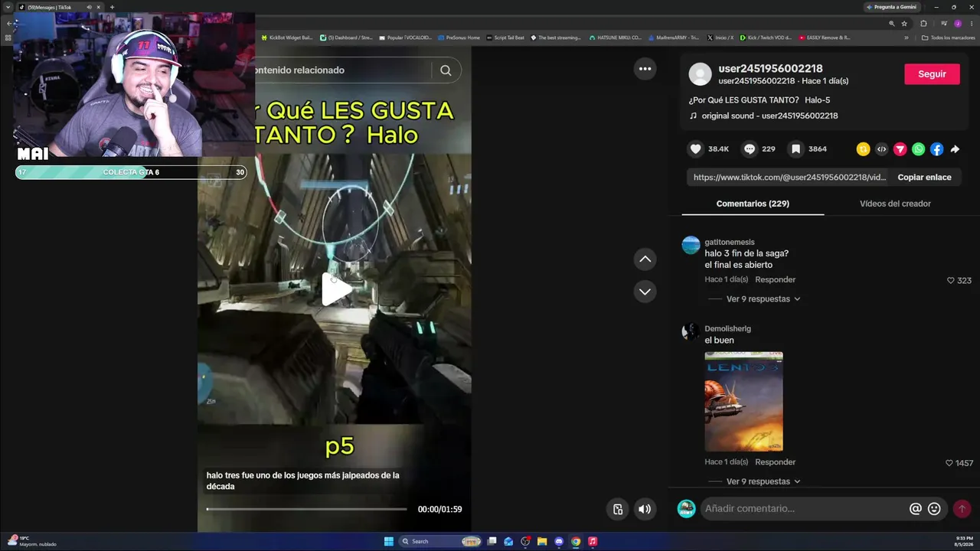Send to friends with the red icon
The height and width of the screenshot is (551, 980).
point(900,149)
